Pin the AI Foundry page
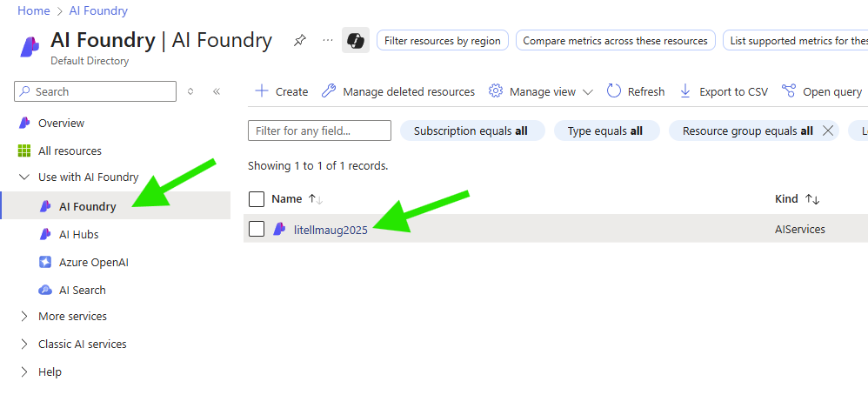This screenshot has width=868, height=415. click(299, 40)
